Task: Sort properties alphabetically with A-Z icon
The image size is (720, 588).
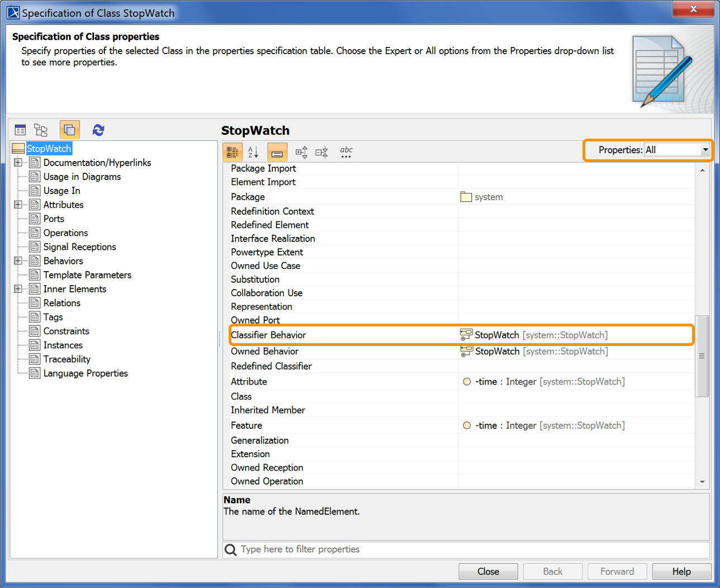Action: point(253,151)
